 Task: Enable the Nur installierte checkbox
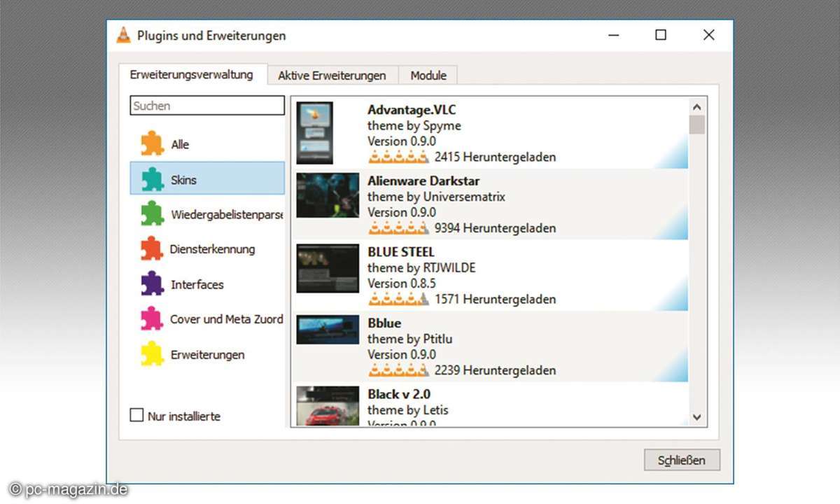point(136,415)
